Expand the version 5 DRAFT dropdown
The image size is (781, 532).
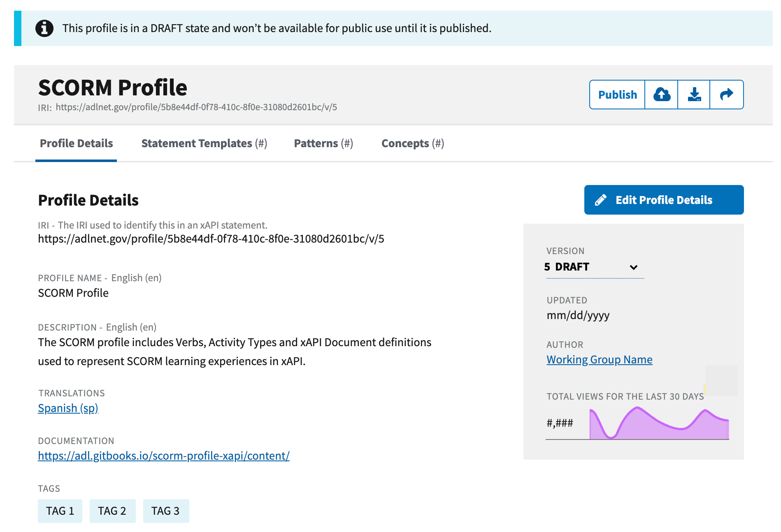coord(590,267)
